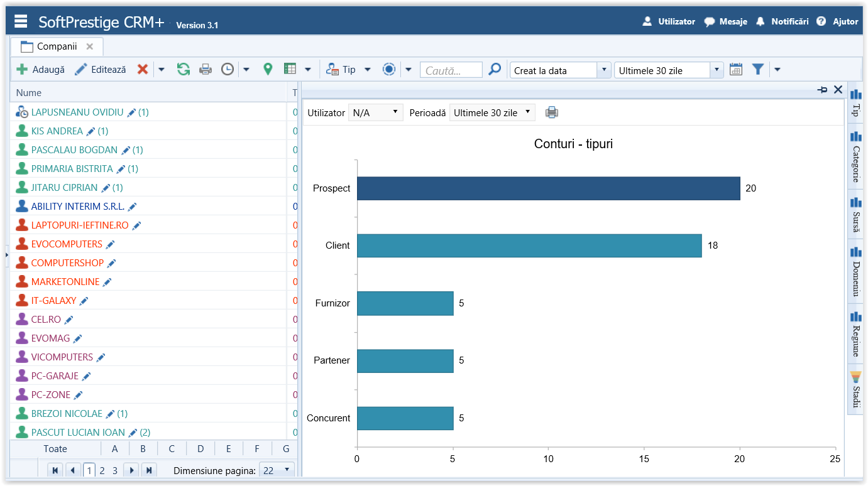Go to the first page with pager button

pos(55,470)
